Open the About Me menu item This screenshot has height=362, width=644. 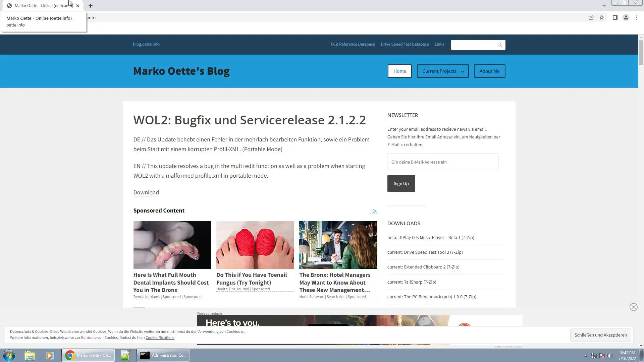pos(489,71)
